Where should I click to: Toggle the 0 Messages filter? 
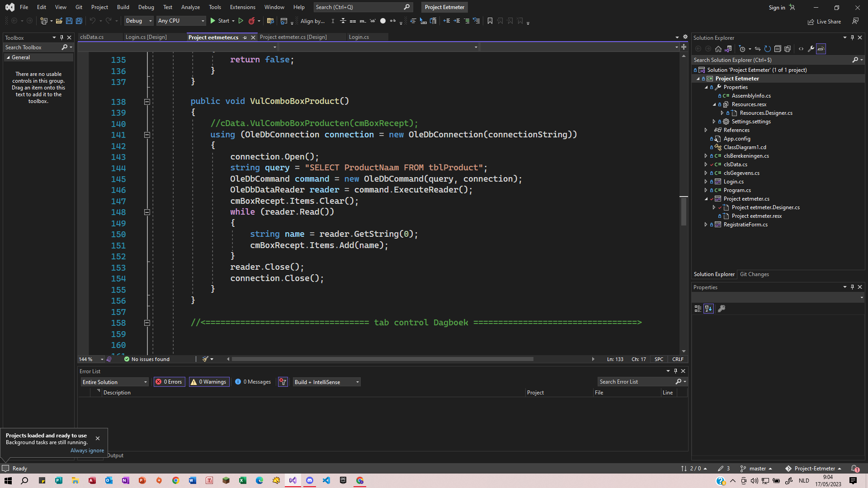253,382
